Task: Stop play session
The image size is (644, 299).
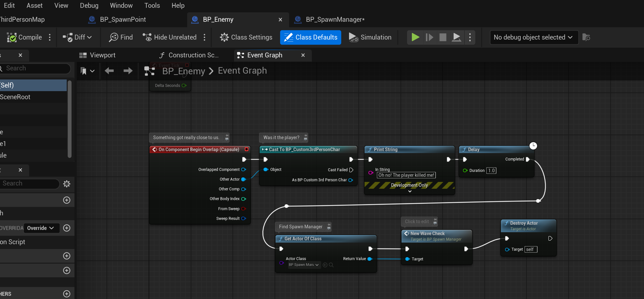Action: pos(443,37)
